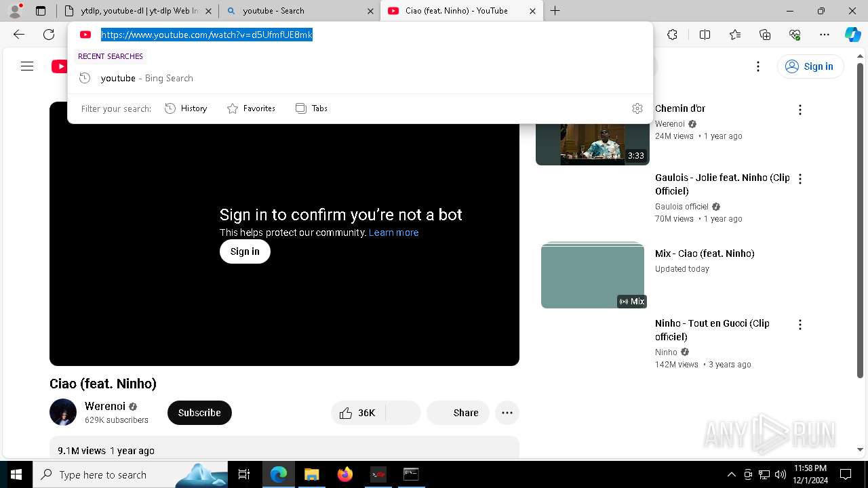Open options for Gaulois - Jolie video
868x488 pixels.
tap(800, 179)
